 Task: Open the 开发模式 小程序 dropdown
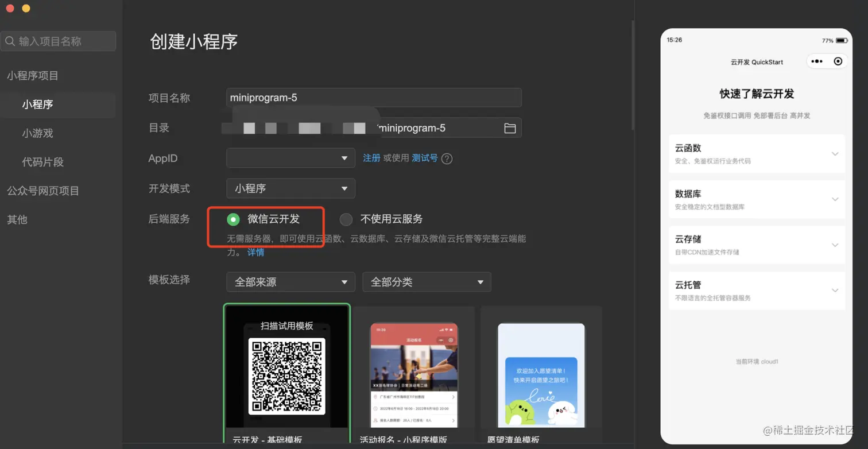tap(290, 188)
